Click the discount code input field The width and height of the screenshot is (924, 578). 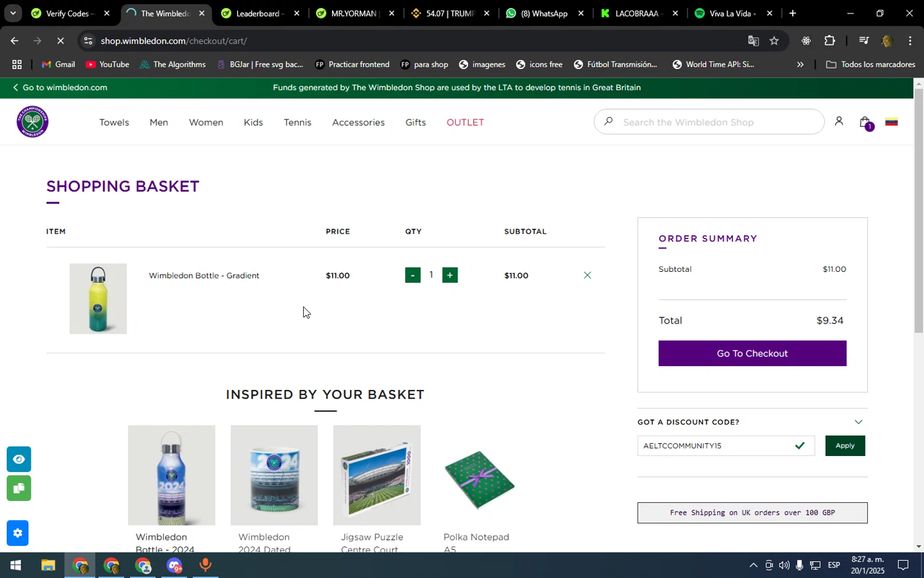726,446
